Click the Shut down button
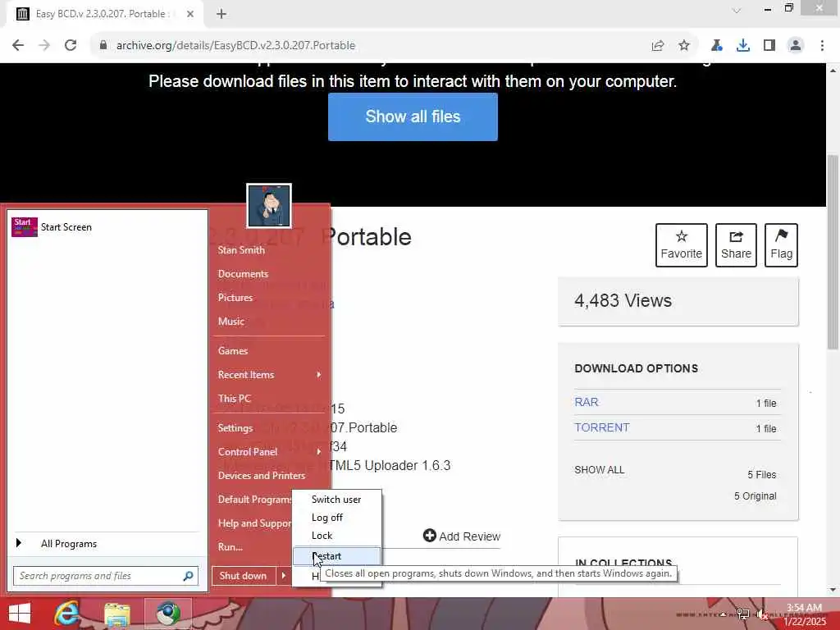Viewport: 840px width, 630px height. click(x=243, y=576)
